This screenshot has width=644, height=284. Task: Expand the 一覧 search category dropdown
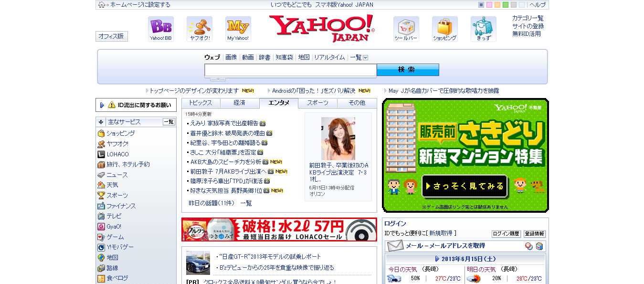(366, 57)
